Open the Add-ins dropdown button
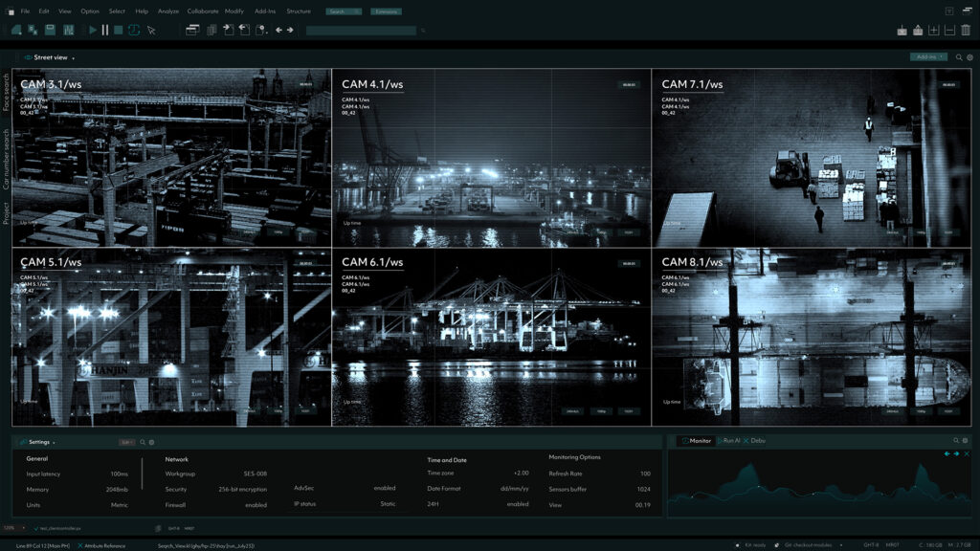The width and height of the screenshot is (980, 551). [x=928, y=57]
